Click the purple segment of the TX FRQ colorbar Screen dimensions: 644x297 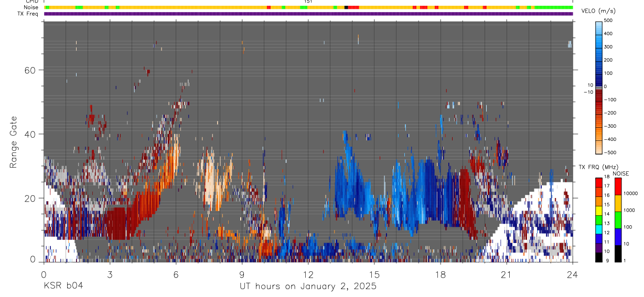599,248
